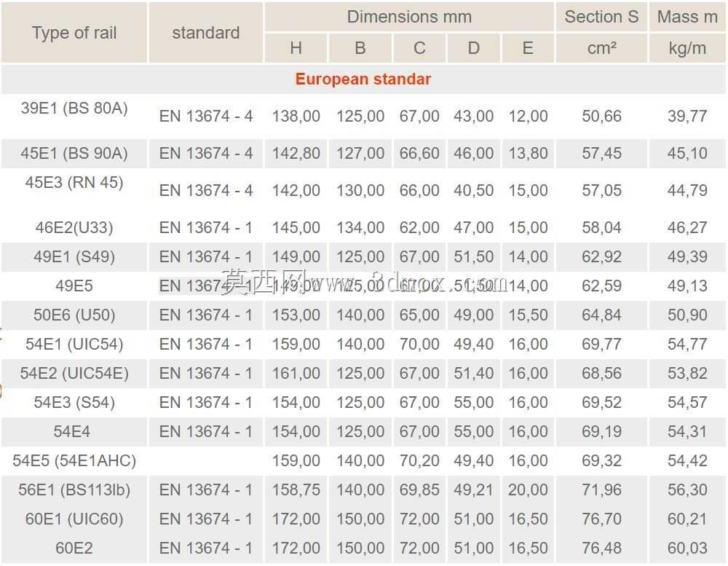
Task: Select rail type '54E5 (54E1AHC)'
Action: point(74,460)
